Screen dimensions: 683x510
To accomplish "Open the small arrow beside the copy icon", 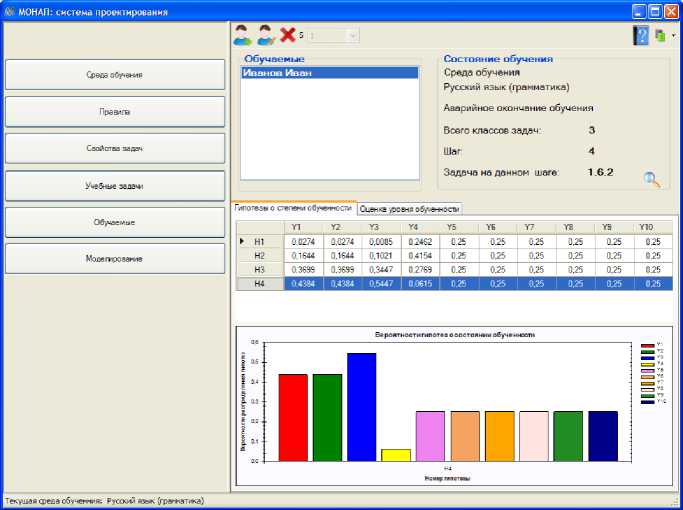I will coord(674,36).
